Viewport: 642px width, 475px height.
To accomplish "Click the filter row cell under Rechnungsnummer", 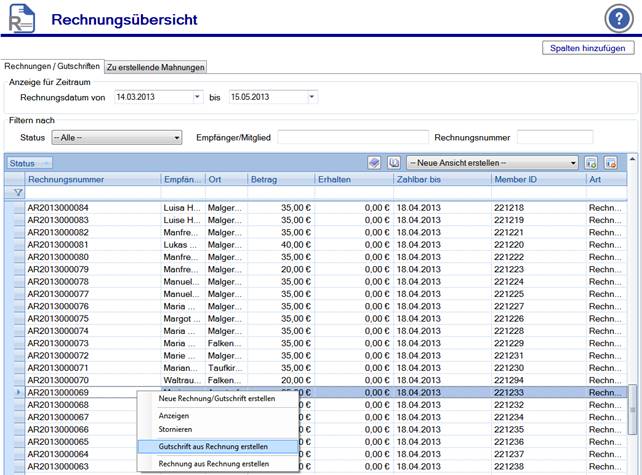I will (93, 192).
